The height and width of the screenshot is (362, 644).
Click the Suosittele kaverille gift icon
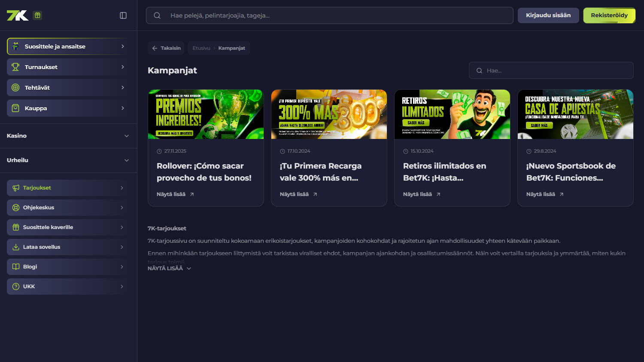(16, 227)
